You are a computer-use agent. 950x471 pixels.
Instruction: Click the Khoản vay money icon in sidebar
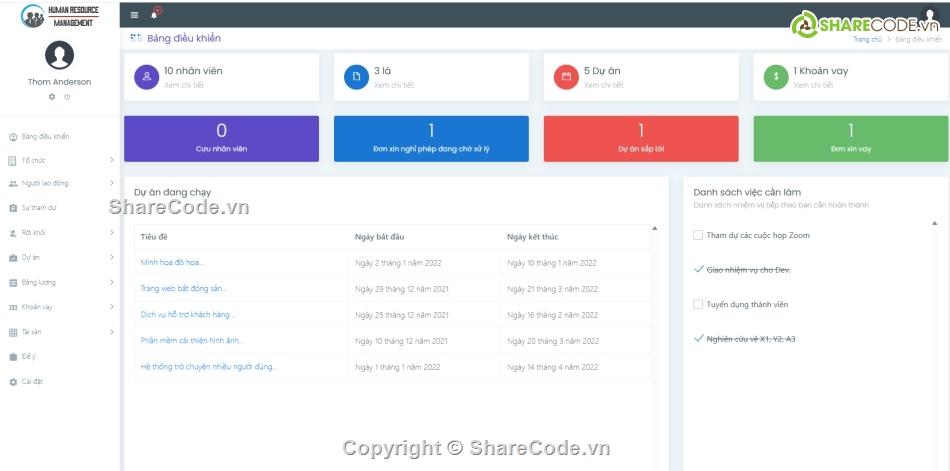coord(13,307)
